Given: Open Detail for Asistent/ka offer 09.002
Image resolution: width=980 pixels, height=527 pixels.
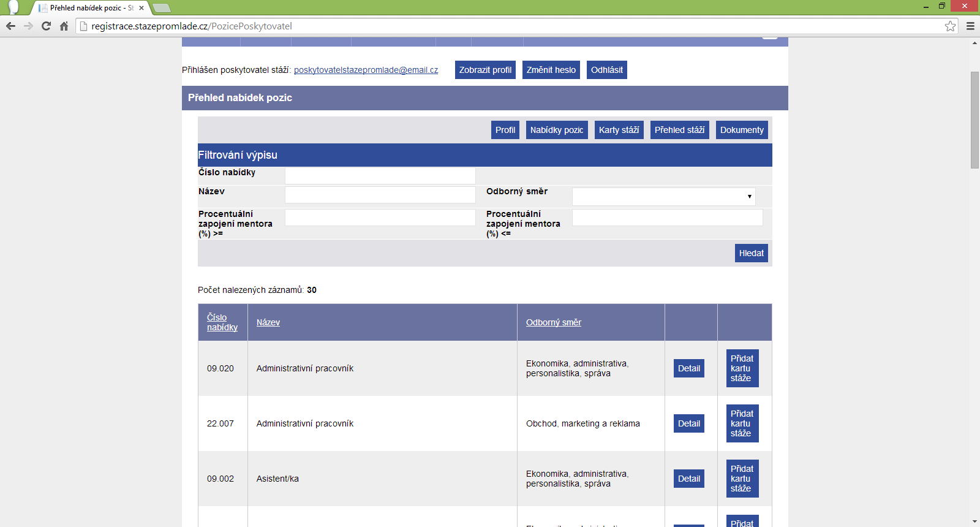Looking at the screenshot, I should (x=689, y=479).
